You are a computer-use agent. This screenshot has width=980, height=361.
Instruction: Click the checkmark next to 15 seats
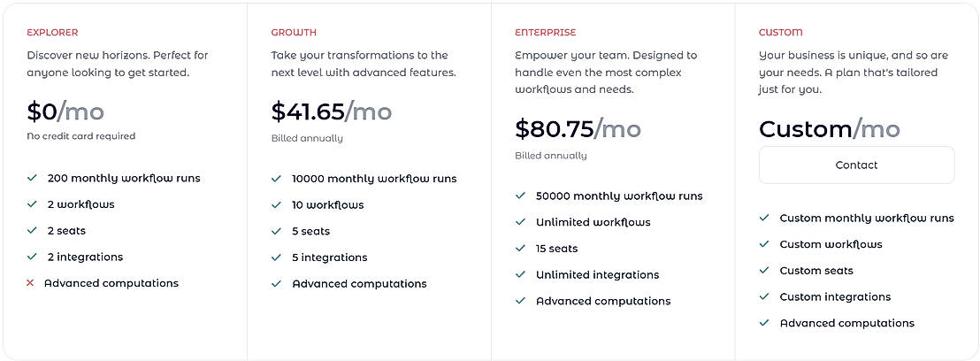(x=520, y=249)
